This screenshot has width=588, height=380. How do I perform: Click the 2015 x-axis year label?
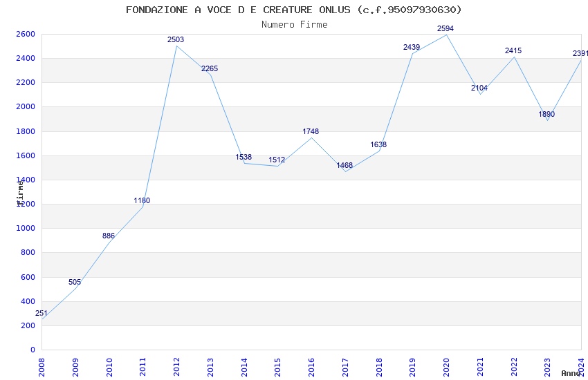pyautogui.click(x=278, y=367)
